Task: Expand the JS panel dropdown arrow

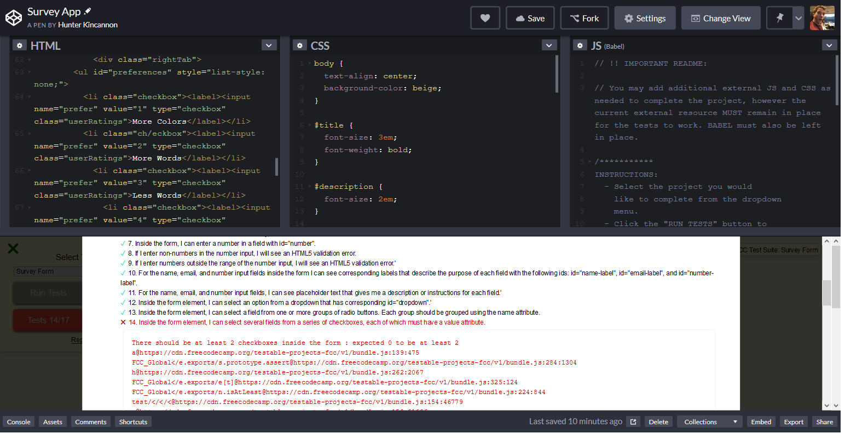Action: tap(829, 45)
